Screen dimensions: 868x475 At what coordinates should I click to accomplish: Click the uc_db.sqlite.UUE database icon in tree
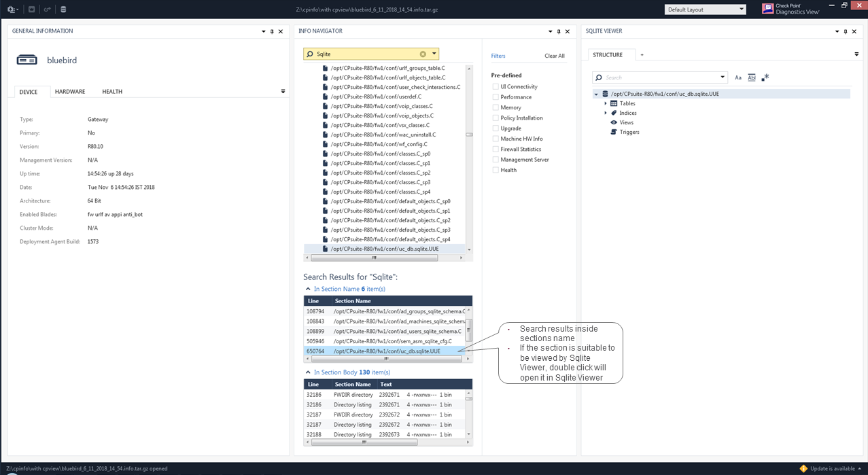click(x=605, y=94)
